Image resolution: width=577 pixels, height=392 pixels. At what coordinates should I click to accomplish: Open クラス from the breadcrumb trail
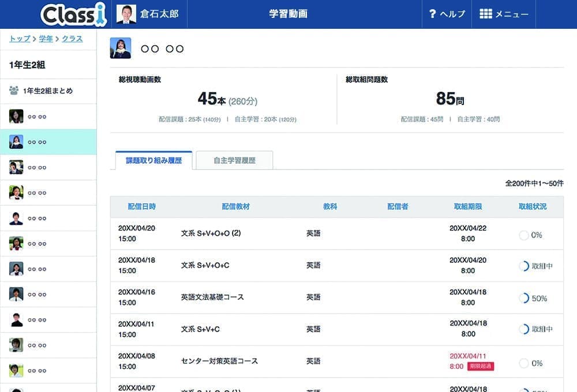(72, 39)
